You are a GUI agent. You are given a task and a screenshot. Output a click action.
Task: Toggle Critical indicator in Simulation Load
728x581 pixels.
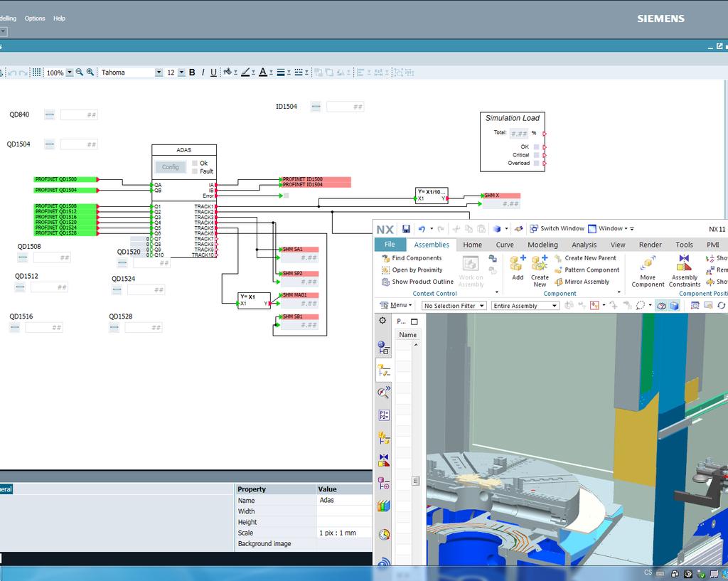click(536, 155)
